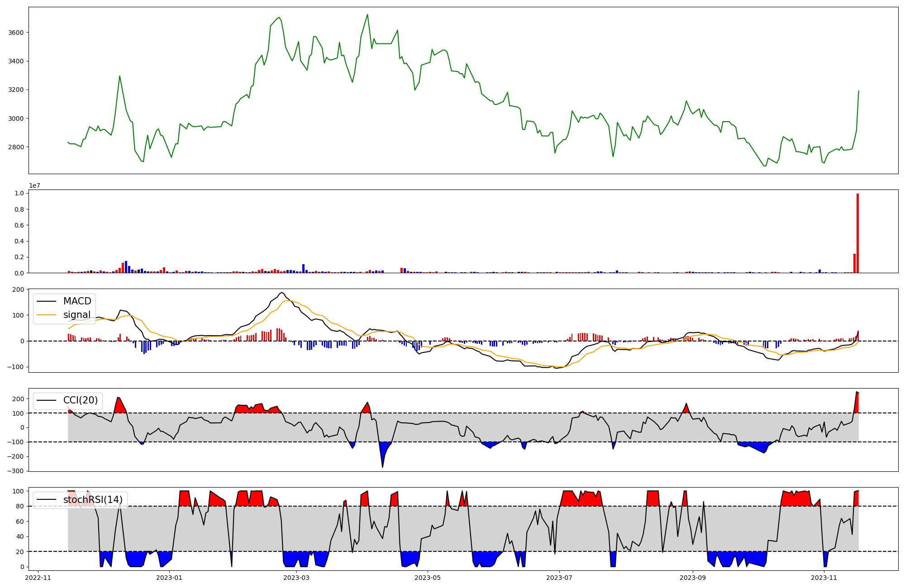Click the tallest red volume bar
This screenshot has height=588, width=905.
(857, 233)
